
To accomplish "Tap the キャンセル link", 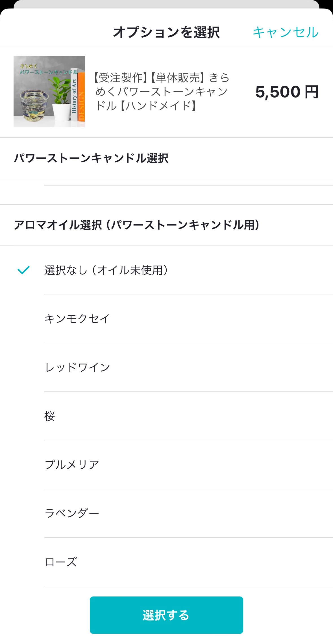I will point(286,32).
